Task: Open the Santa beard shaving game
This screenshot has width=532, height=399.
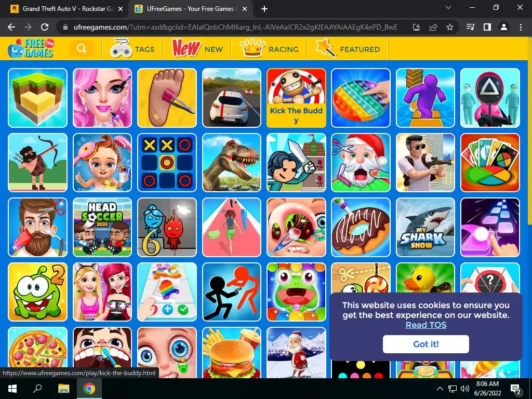Action: 361,163
